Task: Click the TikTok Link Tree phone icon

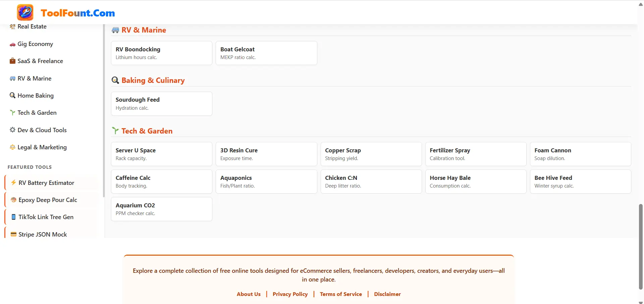Action: point(13,217)
